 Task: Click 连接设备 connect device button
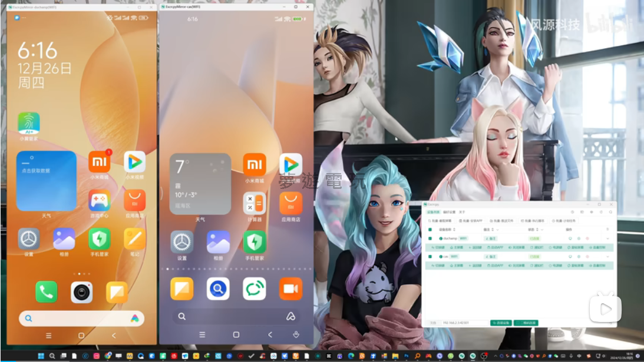(501, 323)
